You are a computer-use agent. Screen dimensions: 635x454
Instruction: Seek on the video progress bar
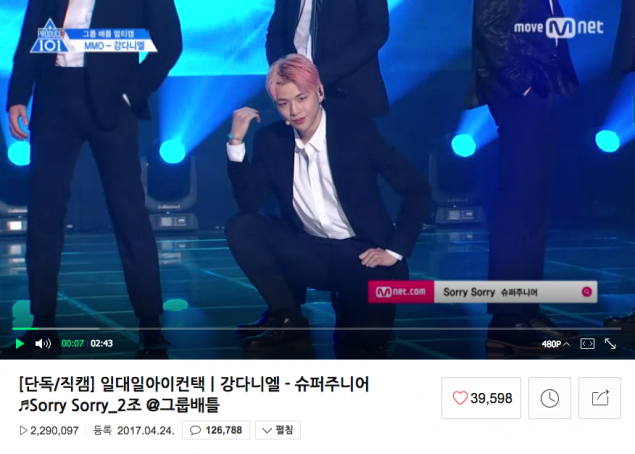316,328
